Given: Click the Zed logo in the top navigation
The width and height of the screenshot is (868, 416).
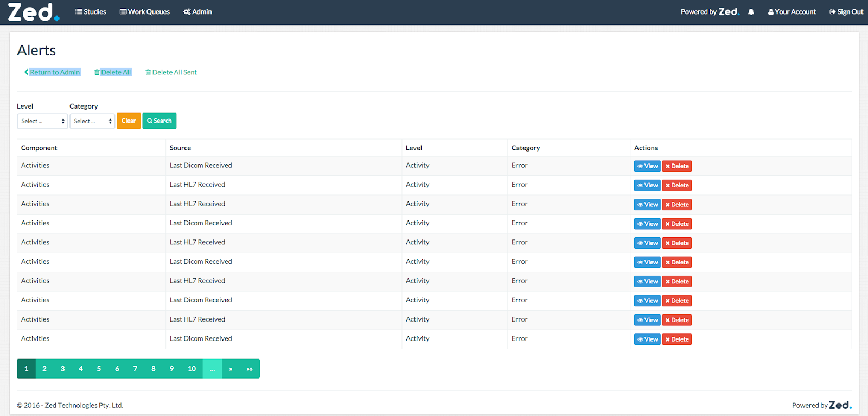Looking at the screenshot, I should coord(34,12).
